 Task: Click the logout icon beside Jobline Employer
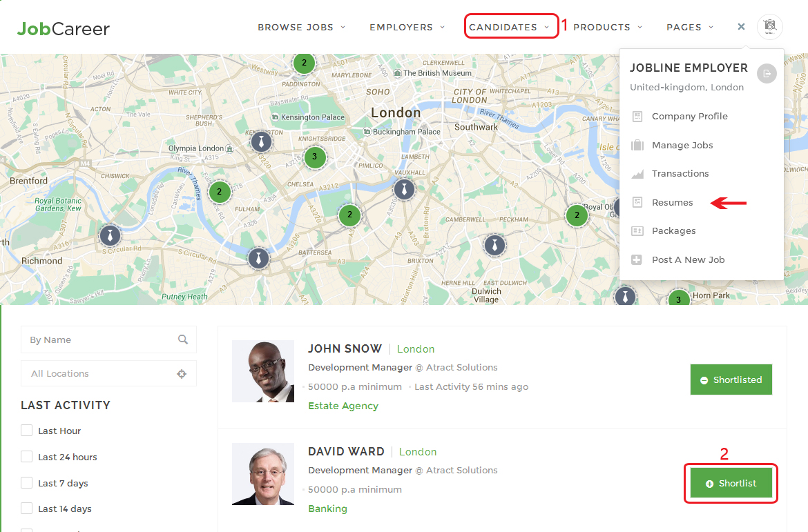coord(767,73)
